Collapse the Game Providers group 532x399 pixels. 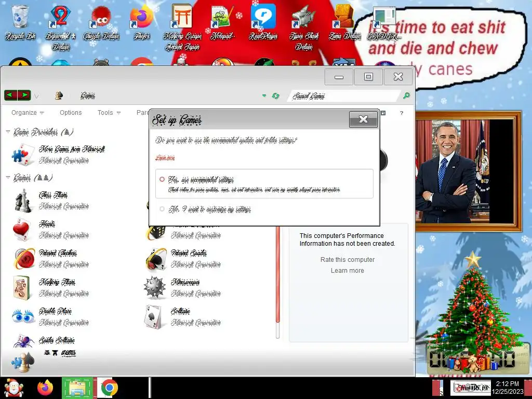point(8,132)
